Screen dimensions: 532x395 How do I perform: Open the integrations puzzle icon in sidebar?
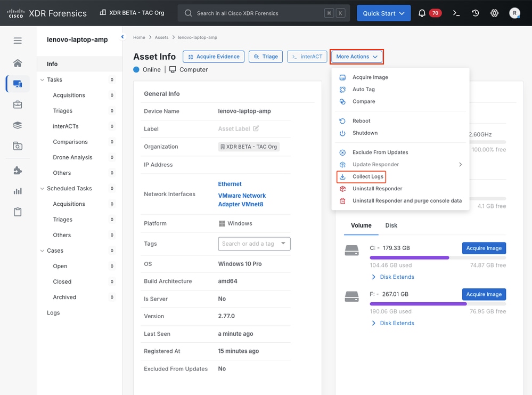tap(18, 171)
